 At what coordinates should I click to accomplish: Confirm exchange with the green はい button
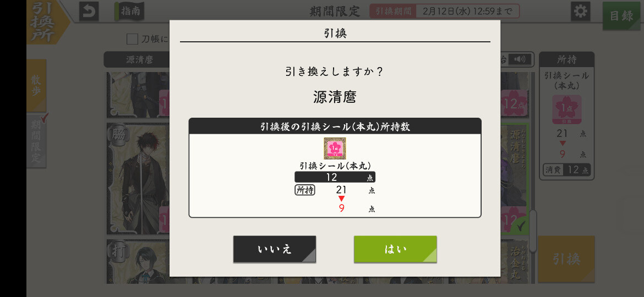click(395, 249)
